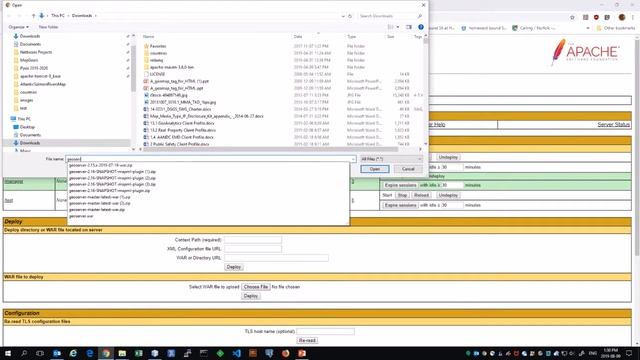The width and height of the screenshot is (640, 360).
Task: Click the Open button in file dialog
Action: (x=375, y=169)
